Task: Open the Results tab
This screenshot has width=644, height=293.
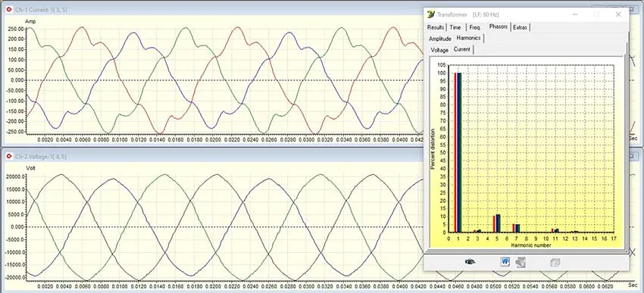Action: click(436, 27)
